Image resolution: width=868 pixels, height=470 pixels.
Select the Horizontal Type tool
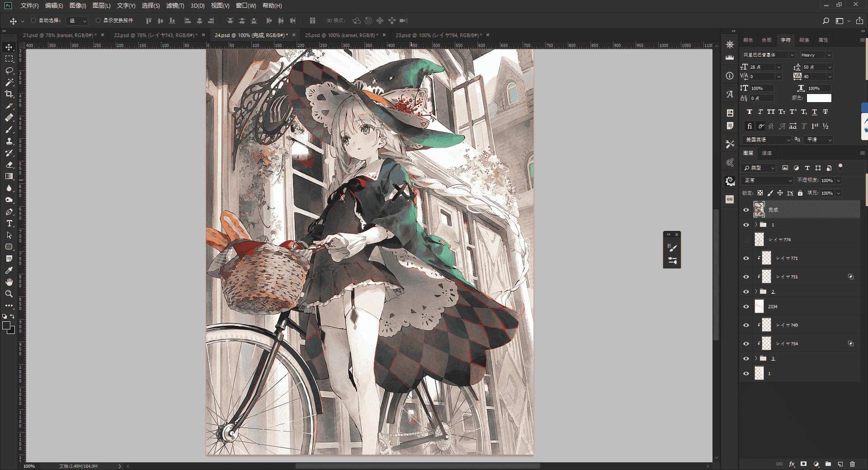[9, 223]
